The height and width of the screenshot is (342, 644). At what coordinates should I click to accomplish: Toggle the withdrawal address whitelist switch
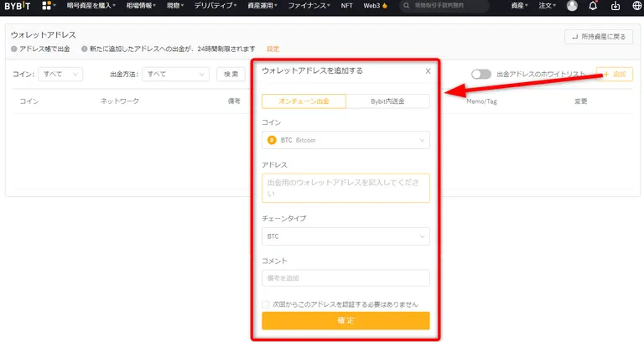[481, 75]
